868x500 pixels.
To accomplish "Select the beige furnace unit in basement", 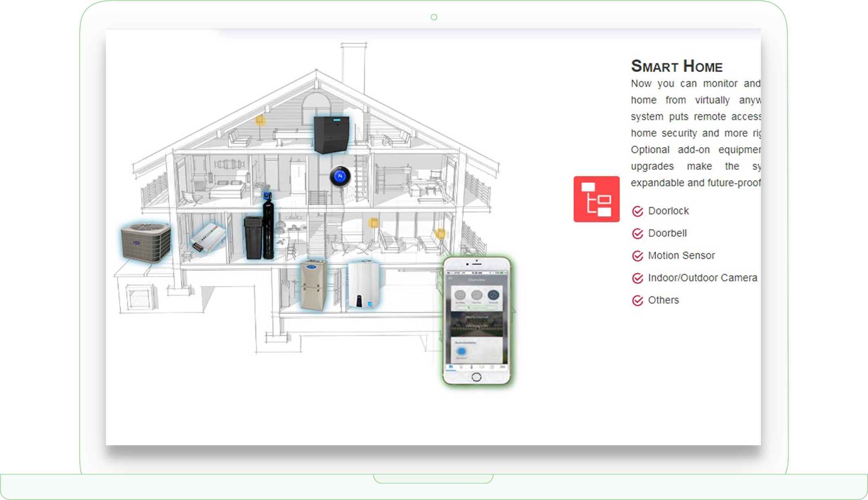I will [313, 285].
